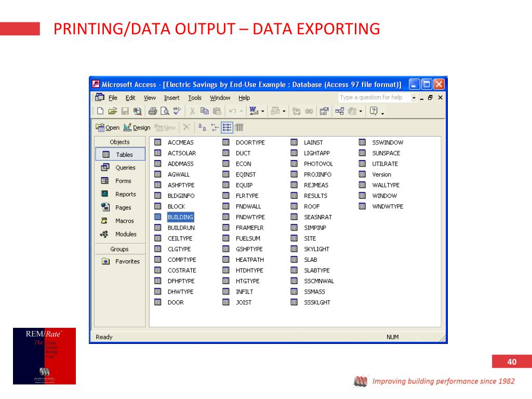
Task: Open the help question box dropdown arrow
Action: tap(414, 98)
